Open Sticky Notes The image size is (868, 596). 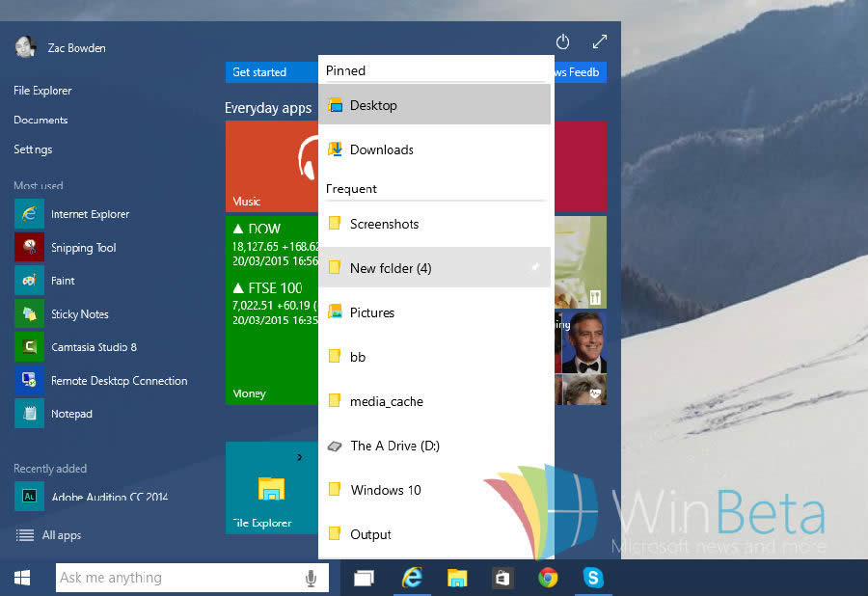[80, 313]
